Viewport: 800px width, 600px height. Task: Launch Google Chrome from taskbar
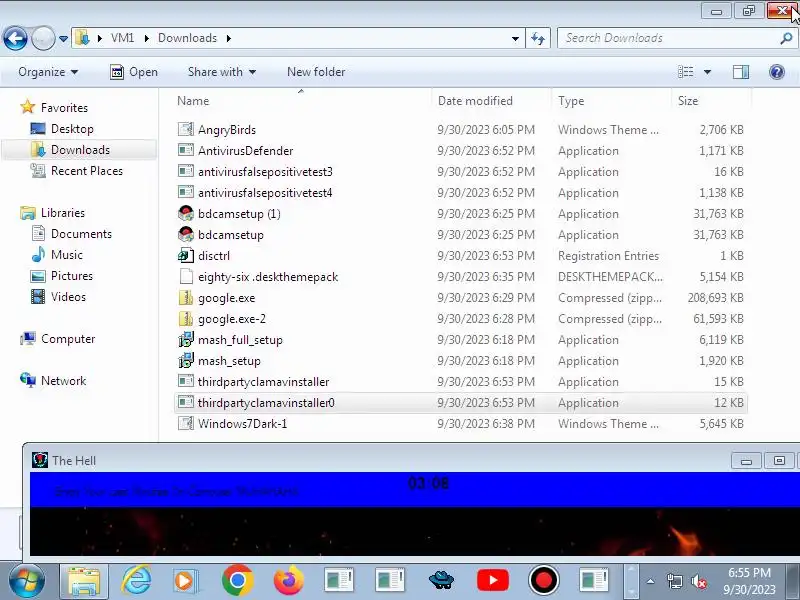(x=237, y=581)
